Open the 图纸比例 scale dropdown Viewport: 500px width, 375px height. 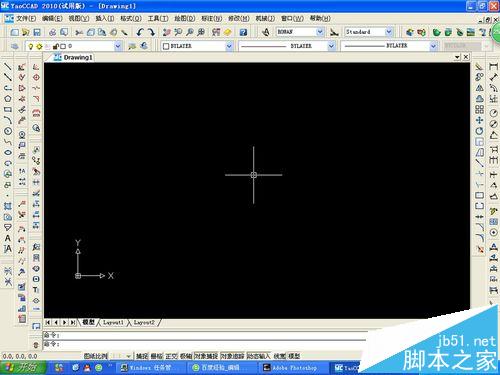[x=128, y=356]
